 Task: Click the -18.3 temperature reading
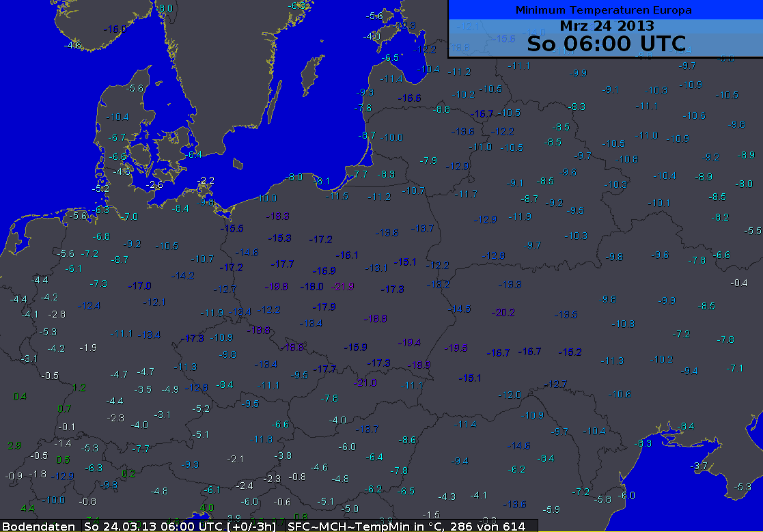[x=277, y=216]
